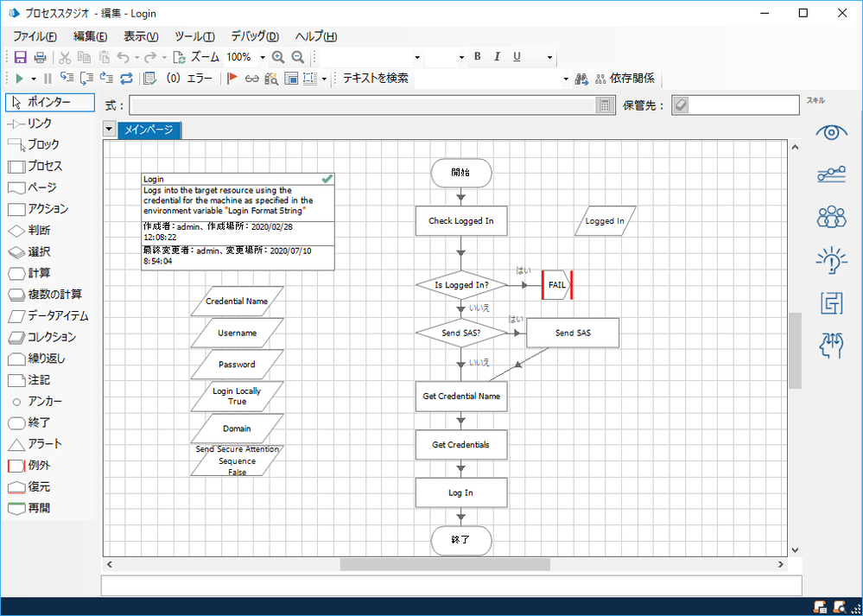The image size is (863, 616).
Task: Click the Print icon in toolbar
Action: point(41,57)
